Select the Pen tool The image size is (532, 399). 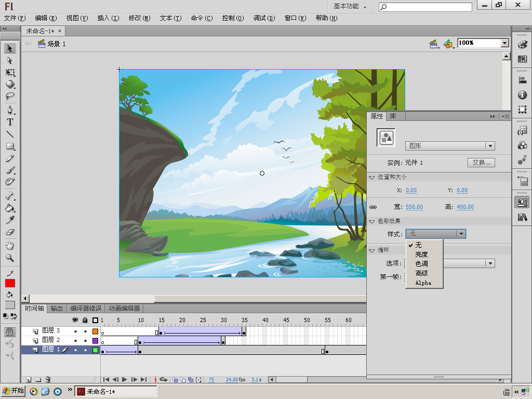(10, 110)
